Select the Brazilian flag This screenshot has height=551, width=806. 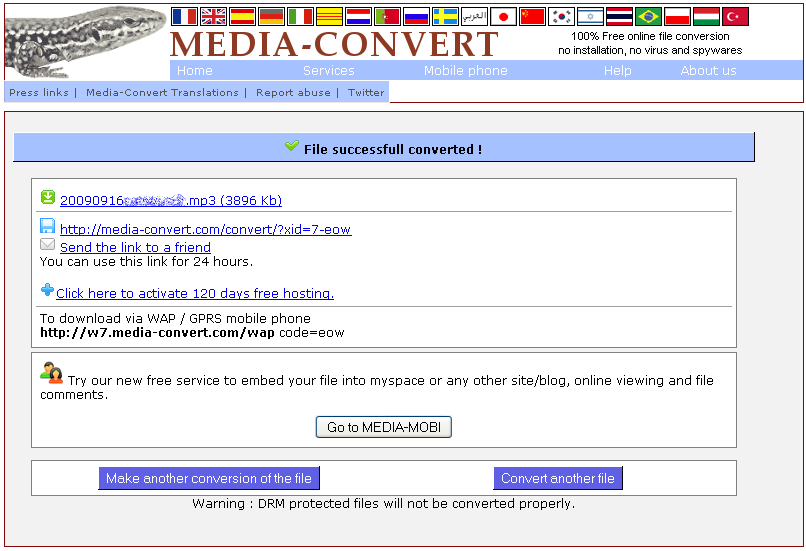click(x=648, y=16)
